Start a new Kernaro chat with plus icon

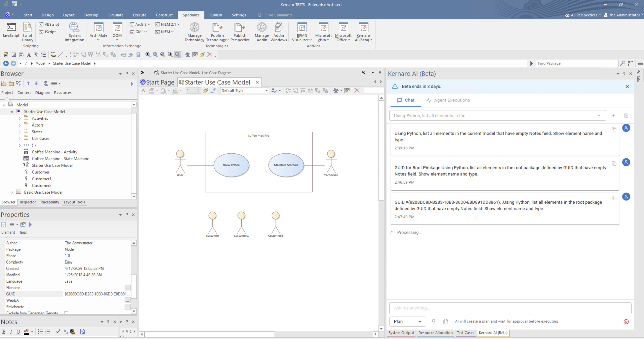[613, 115]
